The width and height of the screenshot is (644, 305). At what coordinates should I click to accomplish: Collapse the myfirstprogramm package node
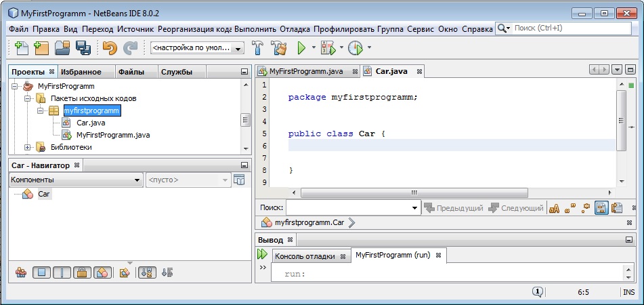click(40, 110)
